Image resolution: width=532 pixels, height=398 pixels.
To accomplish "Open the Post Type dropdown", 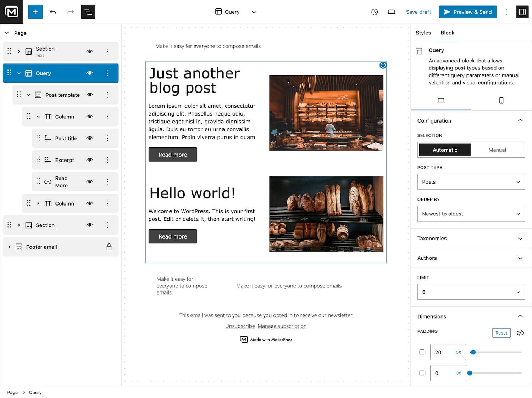I will coord(471,181).
